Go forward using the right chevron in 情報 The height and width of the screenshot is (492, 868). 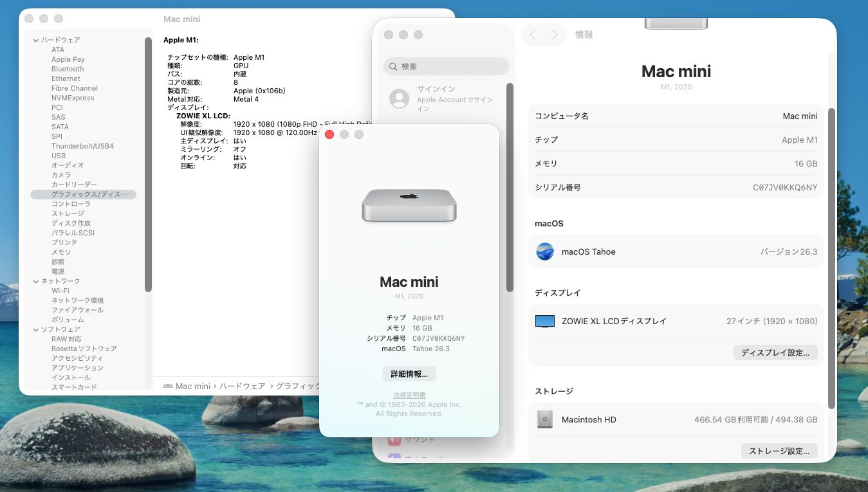pos(555,35)
